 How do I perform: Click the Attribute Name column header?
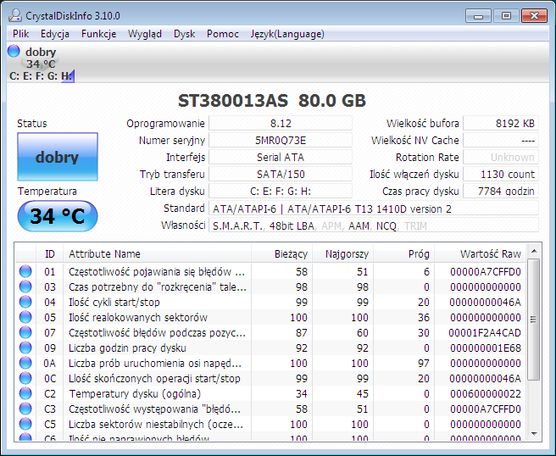(157, 254)
